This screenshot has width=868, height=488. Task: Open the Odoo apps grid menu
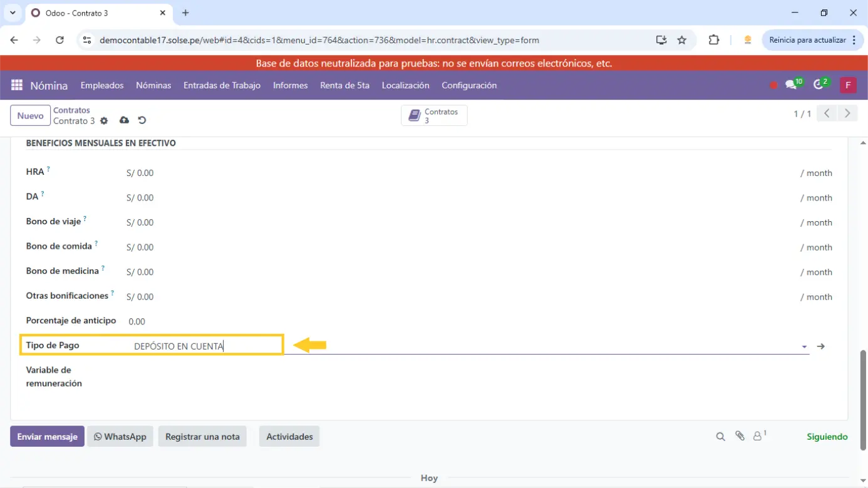(17, 85)
